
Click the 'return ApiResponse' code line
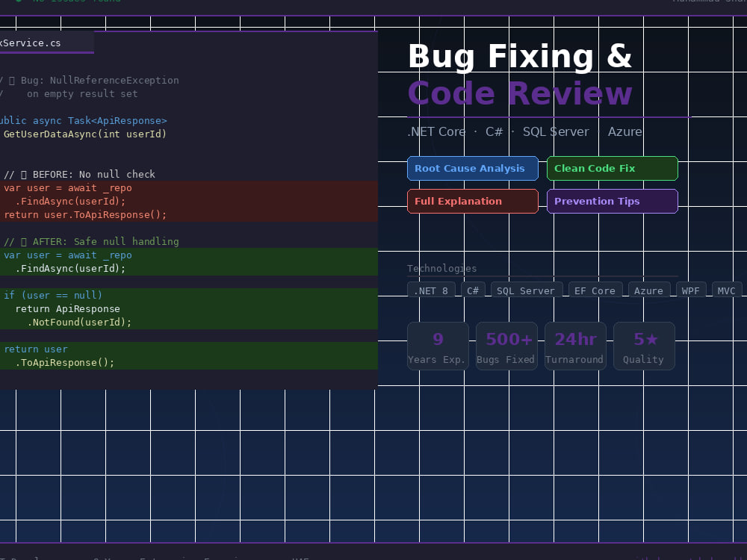[68, 309]
